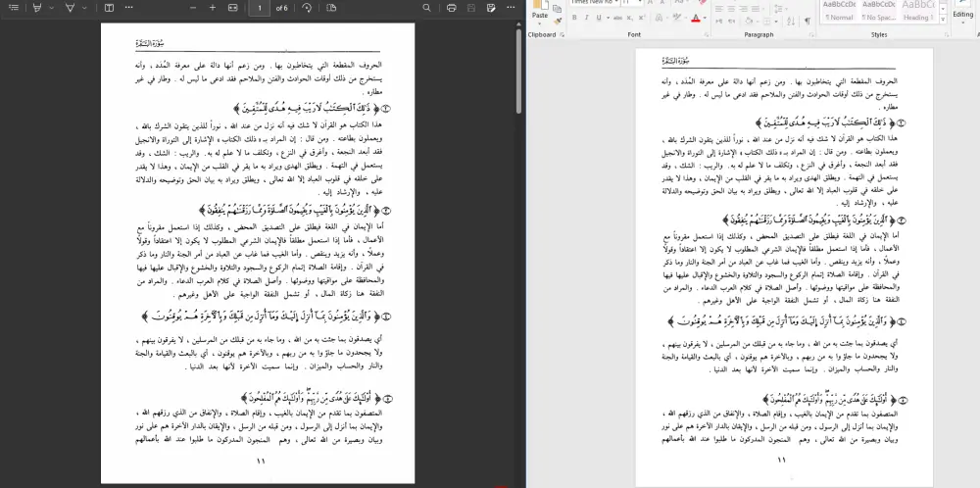Apply the red font color swatch

[x=696, y=18]
